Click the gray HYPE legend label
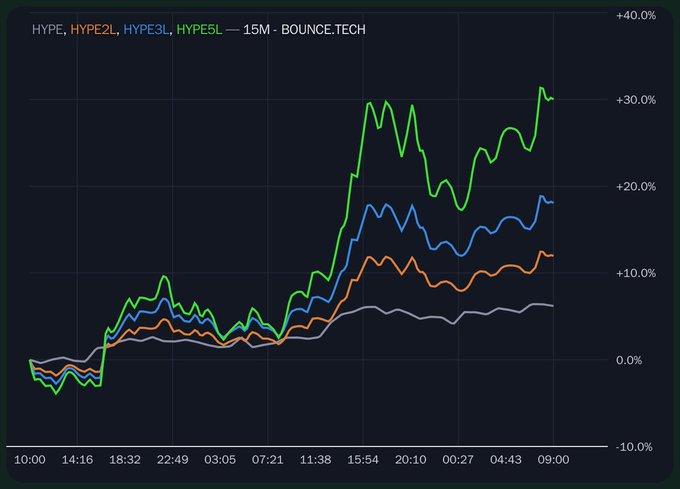The image size is (680, 489). coord(48,29)
